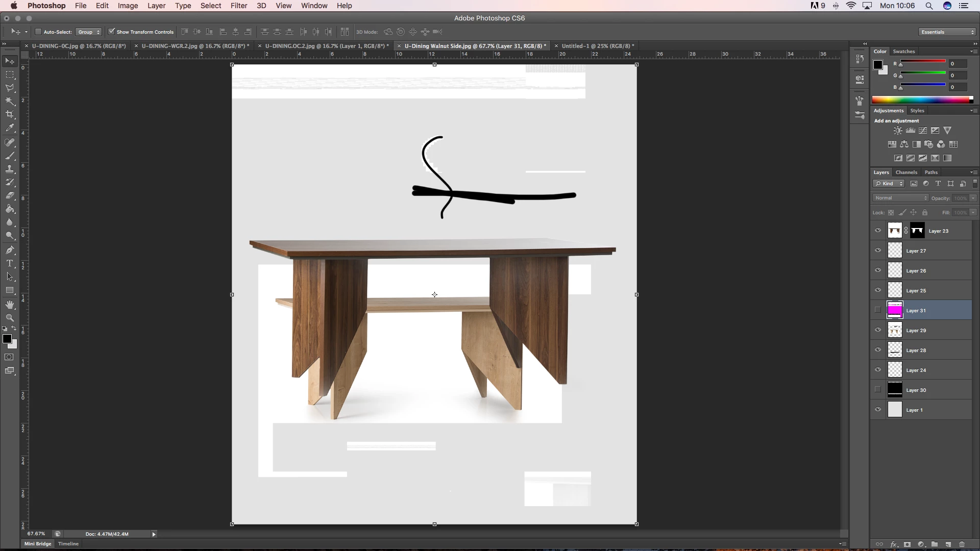Select the Horizontal Type tool
The height and width of the screenshot is (551, 980).
[10, 263]
